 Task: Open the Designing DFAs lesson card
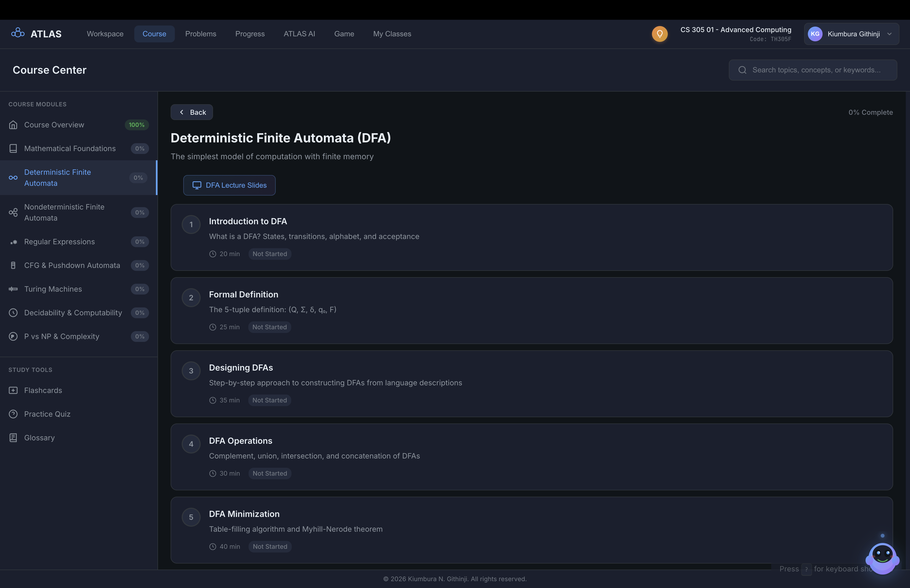tap(531, 383)
